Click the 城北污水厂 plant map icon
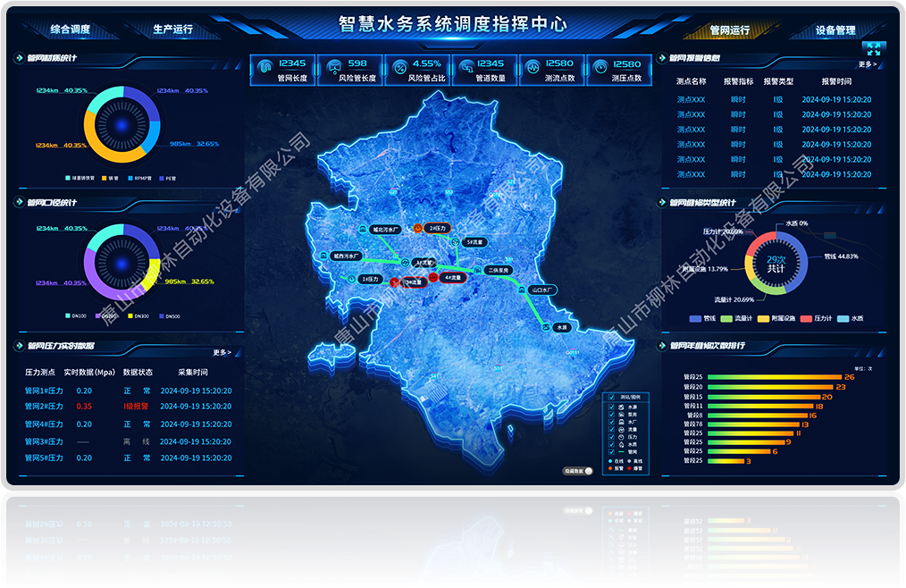The width and height of the screenshot is (906, 588). (x=364, y=229)
